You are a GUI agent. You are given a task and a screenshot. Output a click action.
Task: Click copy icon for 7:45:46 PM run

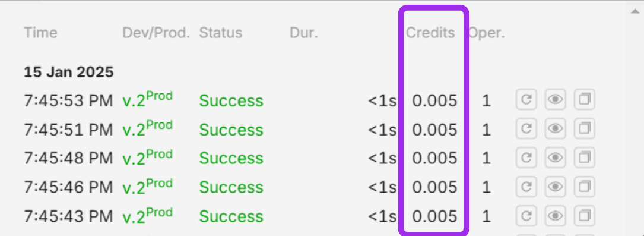(585, 187)
